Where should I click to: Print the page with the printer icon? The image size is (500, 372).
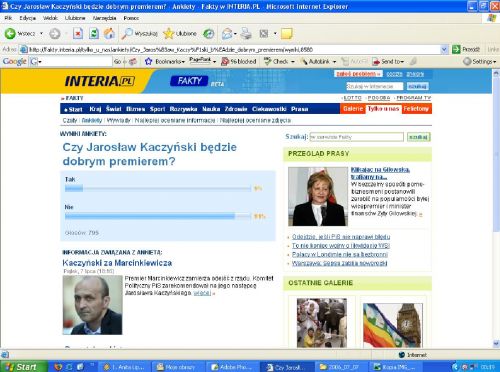(x=247, y=33)
